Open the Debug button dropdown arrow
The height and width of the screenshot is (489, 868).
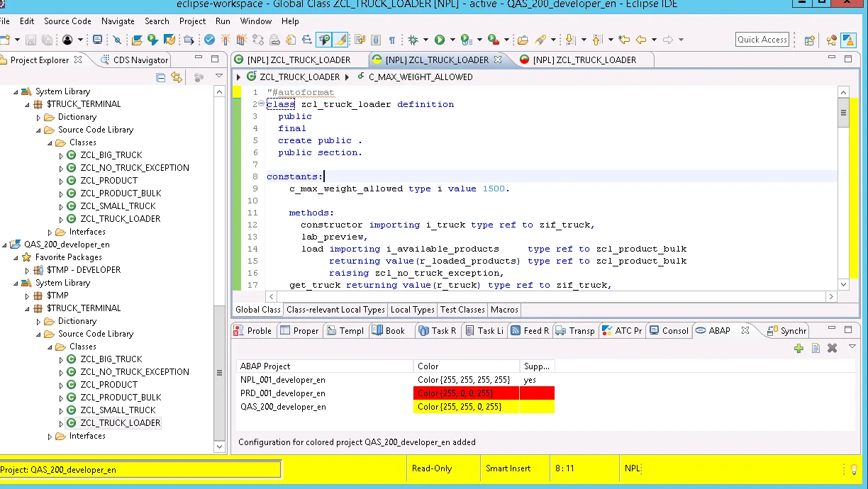pos(425,40)
